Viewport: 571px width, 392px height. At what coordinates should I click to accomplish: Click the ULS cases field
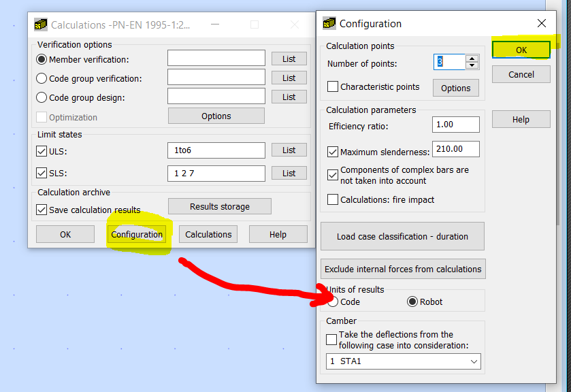(x=216, y=150)
